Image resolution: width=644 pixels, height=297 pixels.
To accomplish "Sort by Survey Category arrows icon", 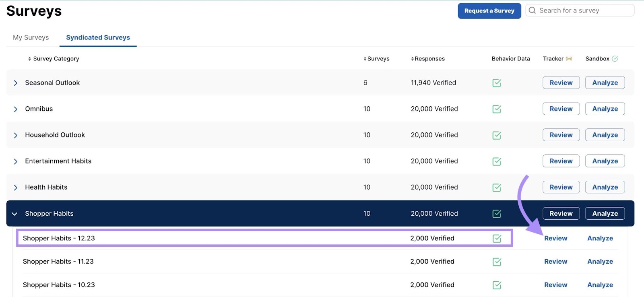I will (x=29, y=59).
